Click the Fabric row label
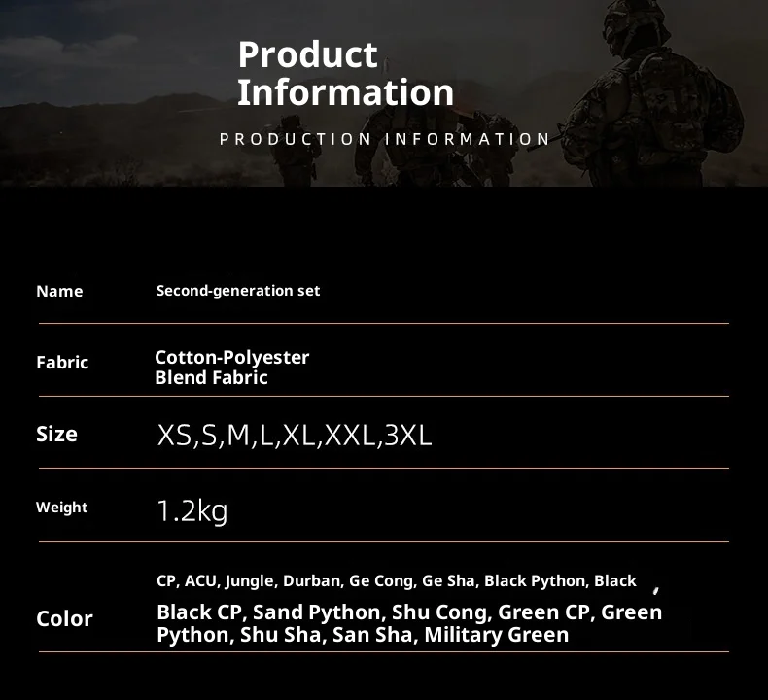Image resolution: width=768 pixels, height=700 pixels. coord(62,362)
